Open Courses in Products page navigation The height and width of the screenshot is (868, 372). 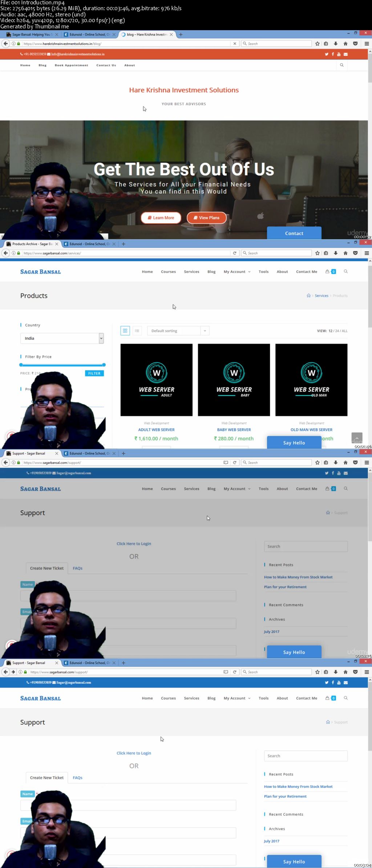pyautogui.click(x=168, y=272)
